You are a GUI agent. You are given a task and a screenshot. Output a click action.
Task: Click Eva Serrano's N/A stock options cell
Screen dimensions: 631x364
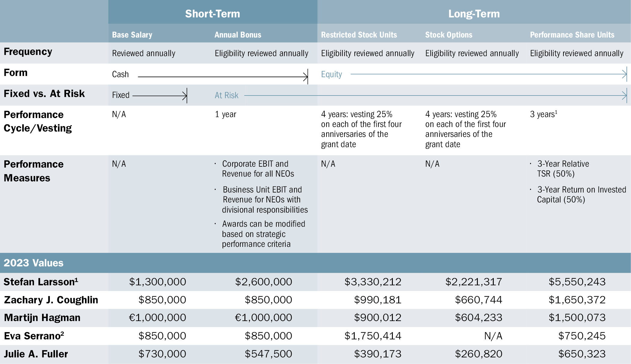click(493, 336)
